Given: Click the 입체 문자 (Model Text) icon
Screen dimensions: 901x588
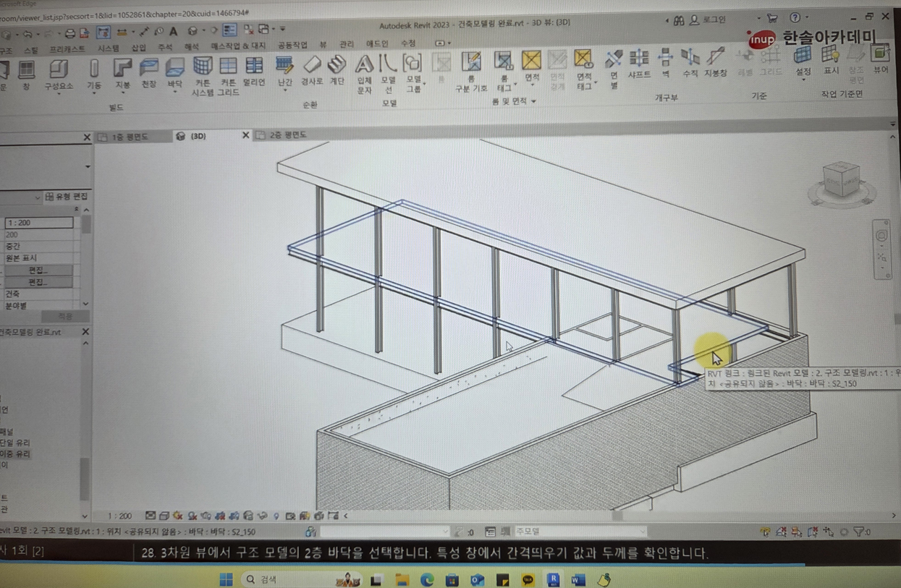Looking at the screenshot, I should tap(364, 73).
